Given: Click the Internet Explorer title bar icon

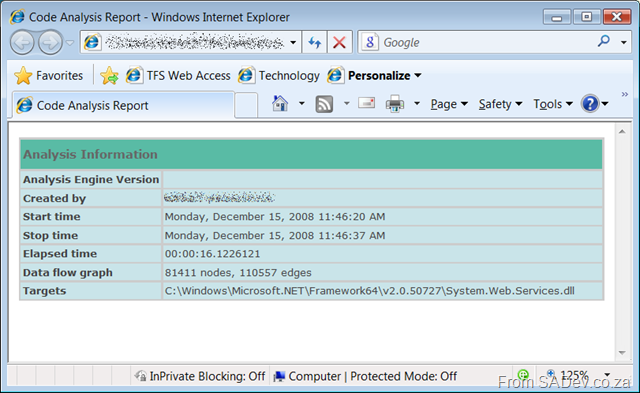Looking at the screenshot, I should [x=17, y=17].
